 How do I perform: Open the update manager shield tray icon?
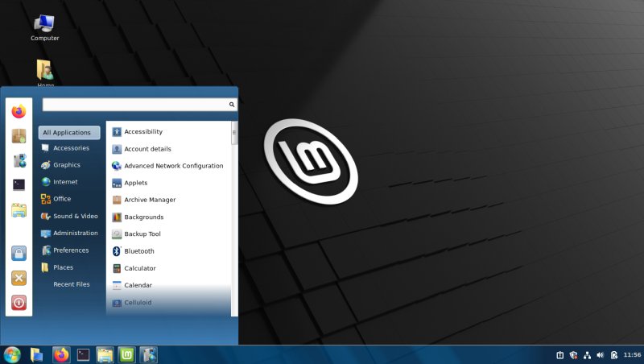tap(573, 355)
